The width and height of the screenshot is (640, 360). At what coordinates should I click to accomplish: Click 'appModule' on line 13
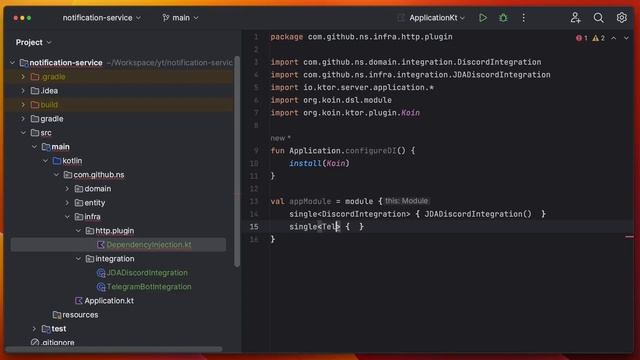click(310, 202)
